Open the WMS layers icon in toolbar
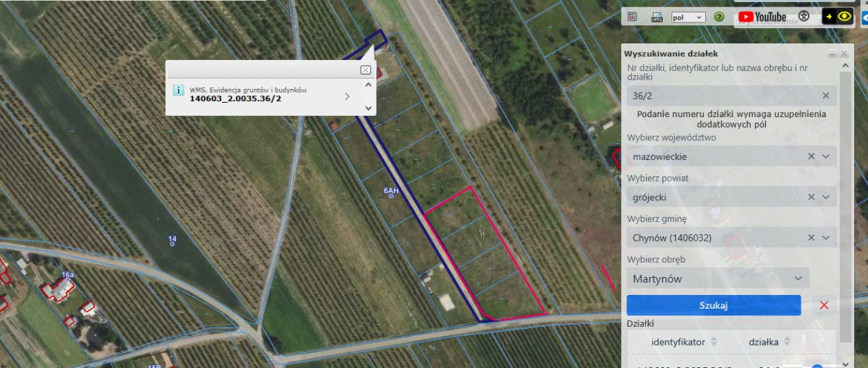Viewport: 868px width, 368px height. (657, 17)
